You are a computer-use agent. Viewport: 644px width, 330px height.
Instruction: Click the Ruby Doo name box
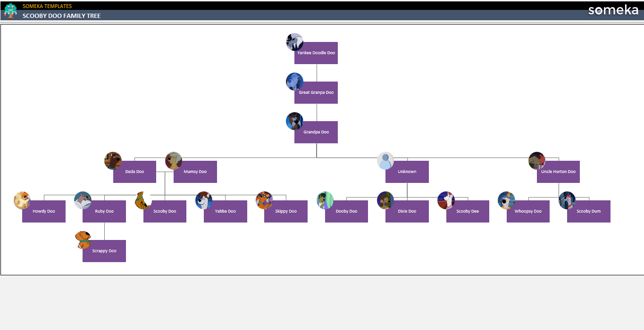[x=104, y=211]
